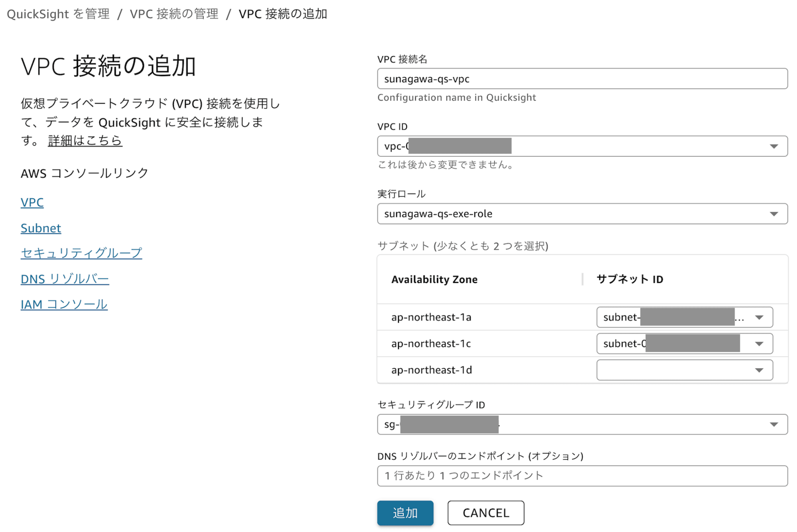Open the ap-northeast-1c subnet dropdown
This screenshot has width=797, height=532.
685,344
